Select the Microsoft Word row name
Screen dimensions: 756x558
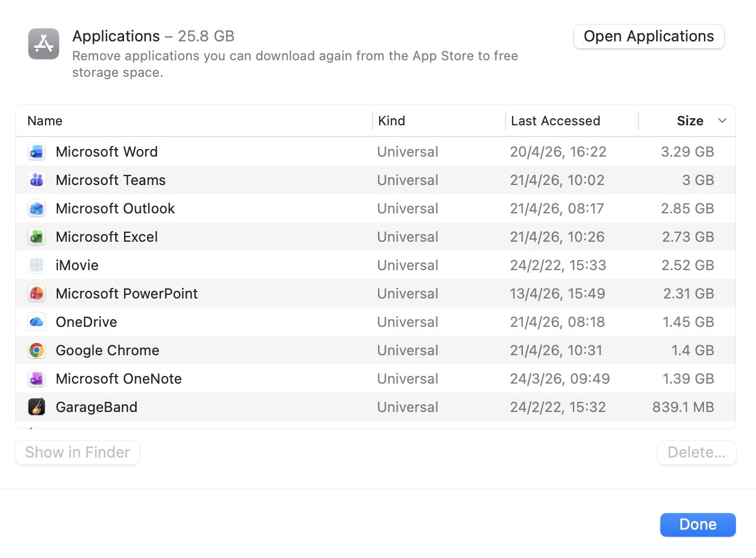[x=107, y=152]
